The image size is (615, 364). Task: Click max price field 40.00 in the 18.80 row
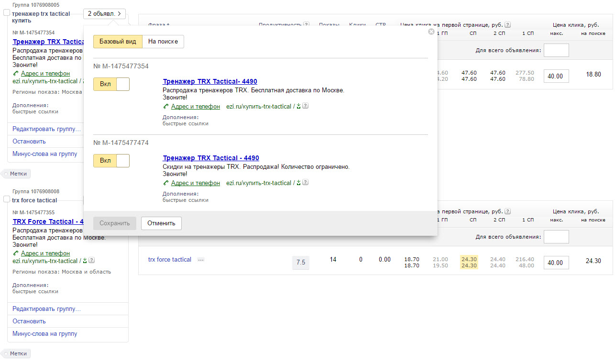coord(556,76)
